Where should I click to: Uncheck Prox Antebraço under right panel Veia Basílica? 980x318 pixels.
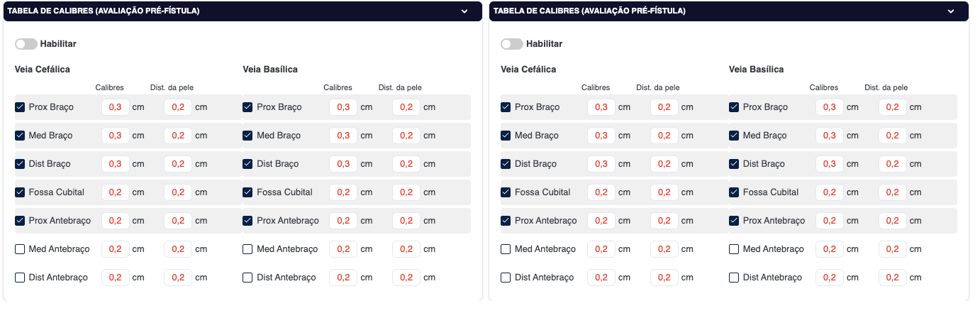tap(734, 221)
